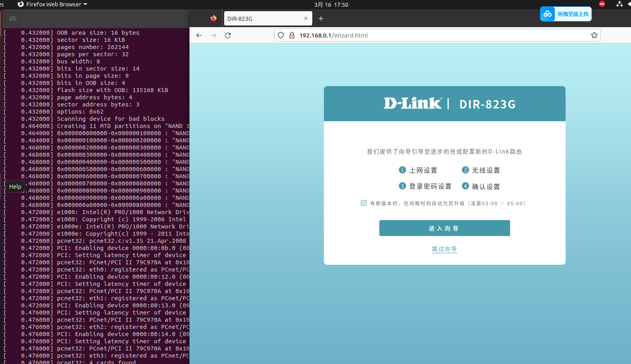Open the network system tray icon
The image size is (631, 364).
click(x=619, y=4)
